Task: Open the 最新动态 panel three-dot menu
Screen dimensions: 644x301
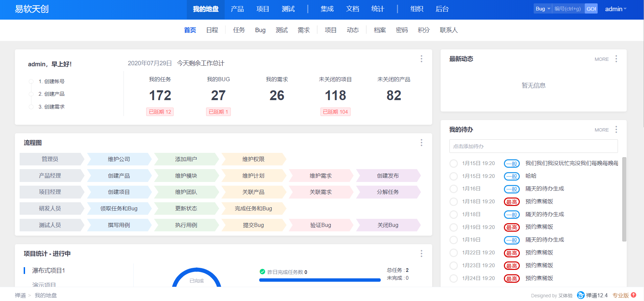Action: [616, 59]
